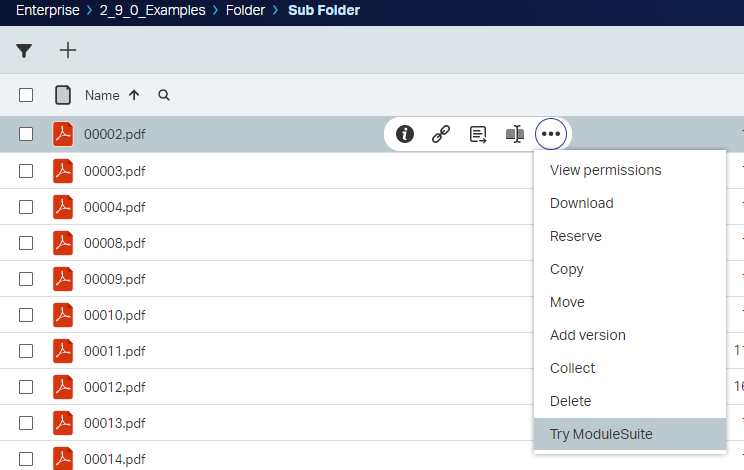744x470 pixels.
Task: Navigate to 2_9_0_Examples breadcrumb
Action: [152, 11]
